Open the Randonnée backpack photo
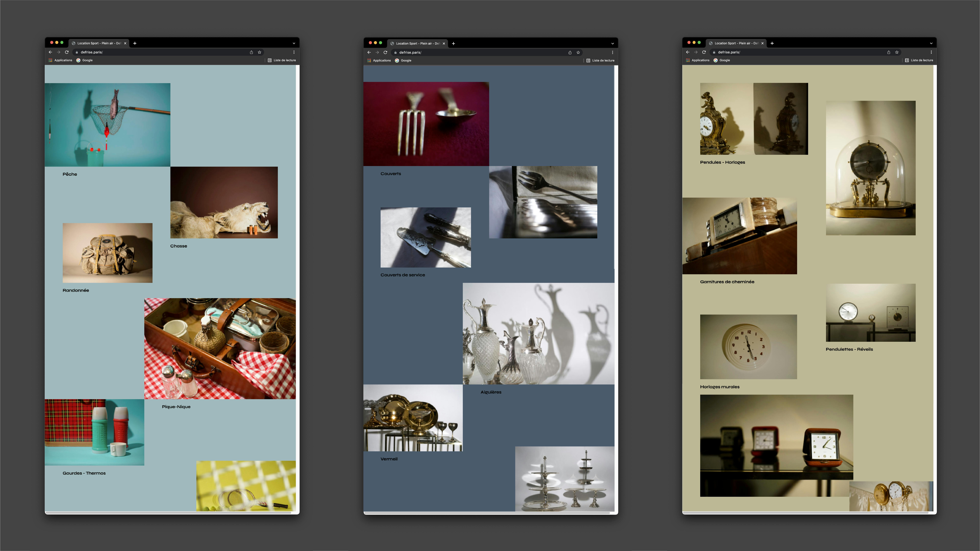Viewport: 980px width, 551px height. (x=108, y=253)
